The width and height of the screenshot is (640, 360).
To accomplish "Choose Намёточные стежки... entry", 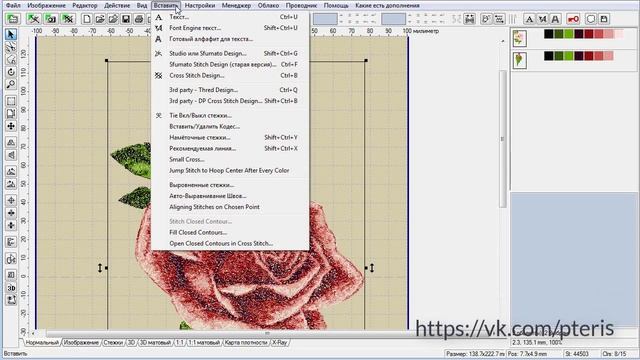I will point(230,138).
